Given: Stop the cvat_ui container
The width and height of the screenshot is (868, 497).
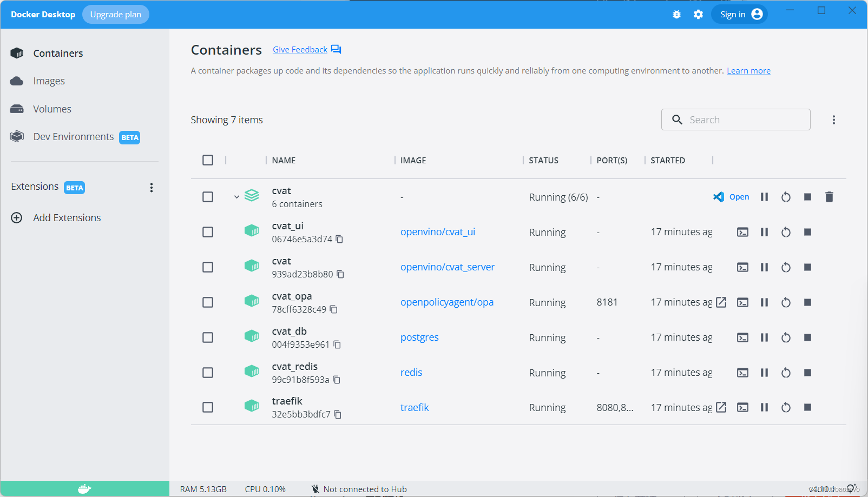Looking at the screenshot, I should tap(807, 232).
